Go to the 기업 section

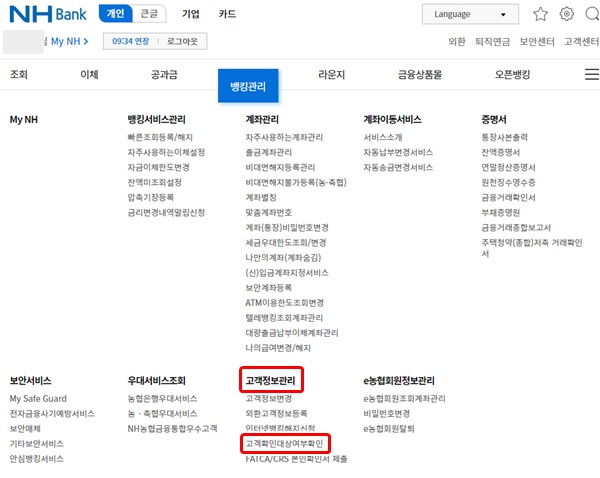[x=191, y=14]
